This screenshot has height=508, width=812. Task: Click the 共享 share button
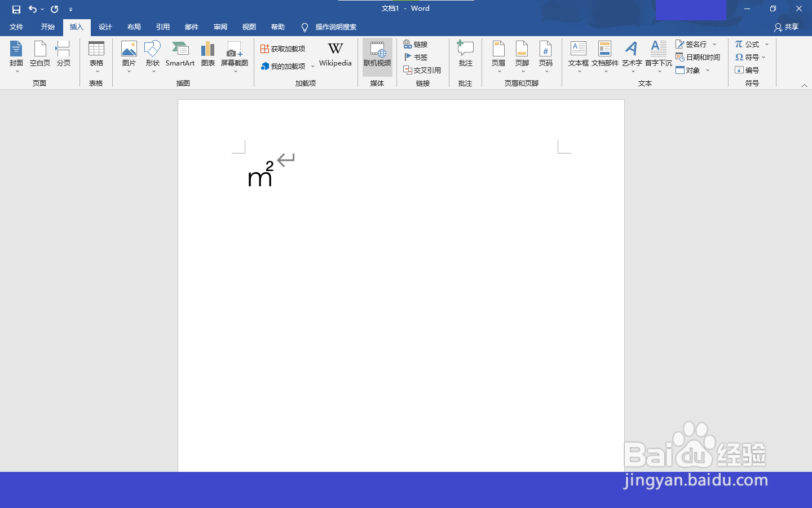tap(787, 27)
